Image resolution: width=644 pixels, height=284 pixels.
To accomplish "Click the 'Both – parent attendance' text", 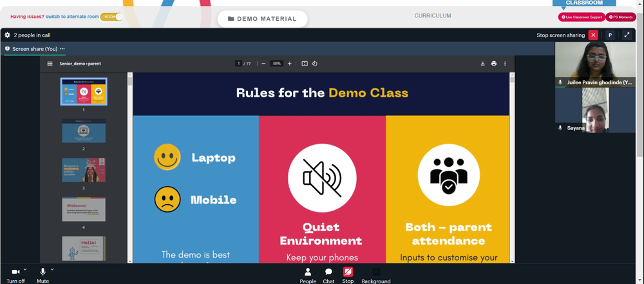I will [x=448, y=234].
